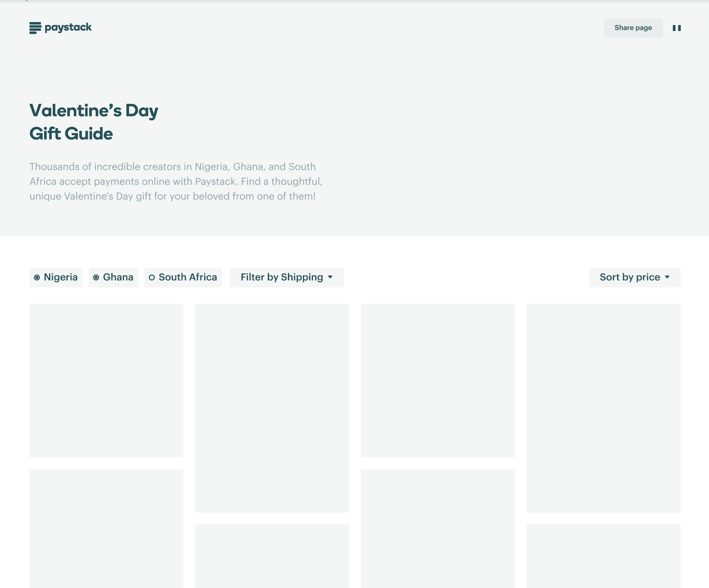Click the Paystack logo
Screen dimensions: 709x588
pos(60,27)
